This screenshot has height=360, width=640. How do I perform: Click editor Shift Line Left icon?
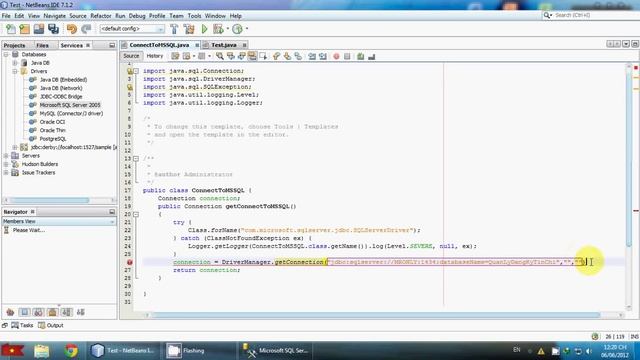coord(312,56)
